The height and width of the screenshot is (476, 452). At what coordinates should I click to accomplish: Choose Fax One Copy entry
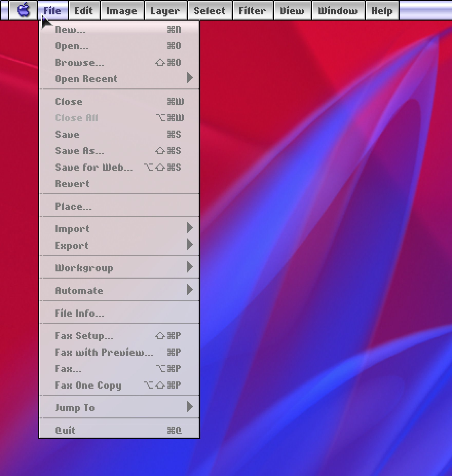[x=119, y=385]
